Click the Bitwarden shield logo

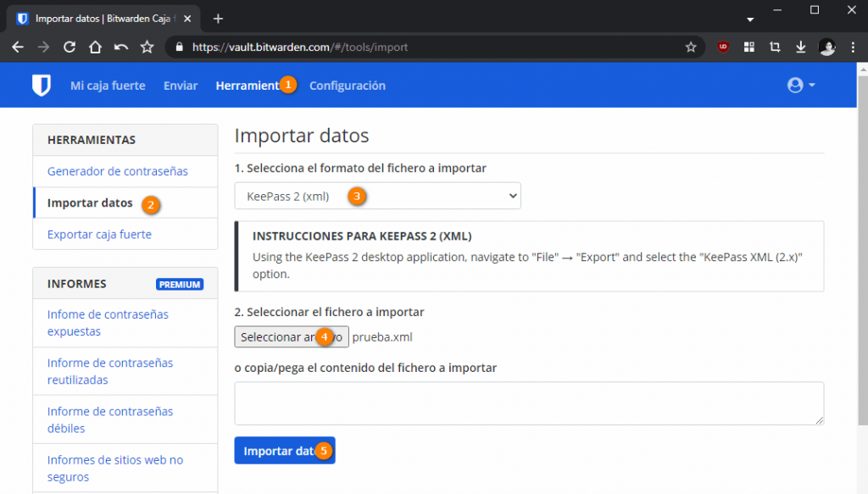(x=42, y=86)
